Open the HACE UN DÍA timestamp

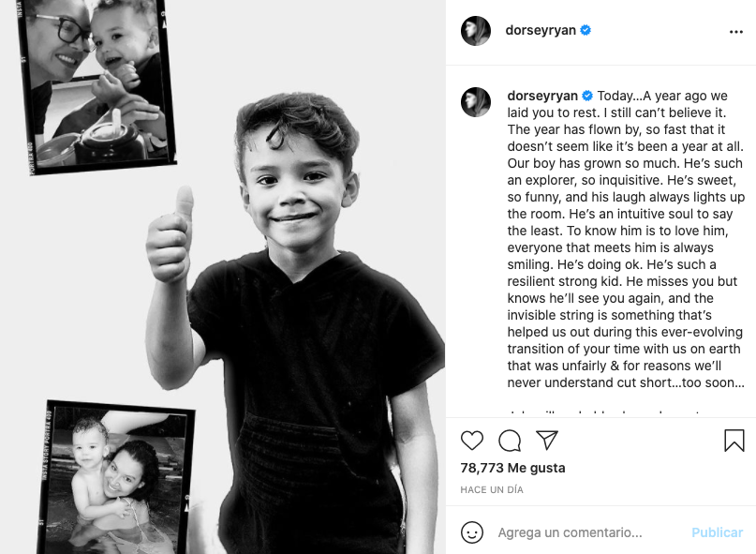coord(492,490)
